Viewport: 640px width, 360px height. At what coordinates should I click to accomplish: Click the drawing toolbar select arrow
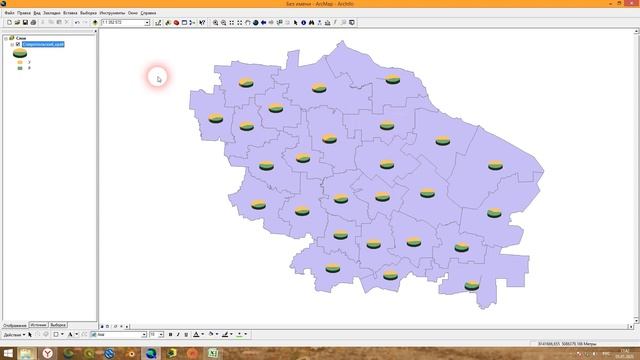(30, 335)
